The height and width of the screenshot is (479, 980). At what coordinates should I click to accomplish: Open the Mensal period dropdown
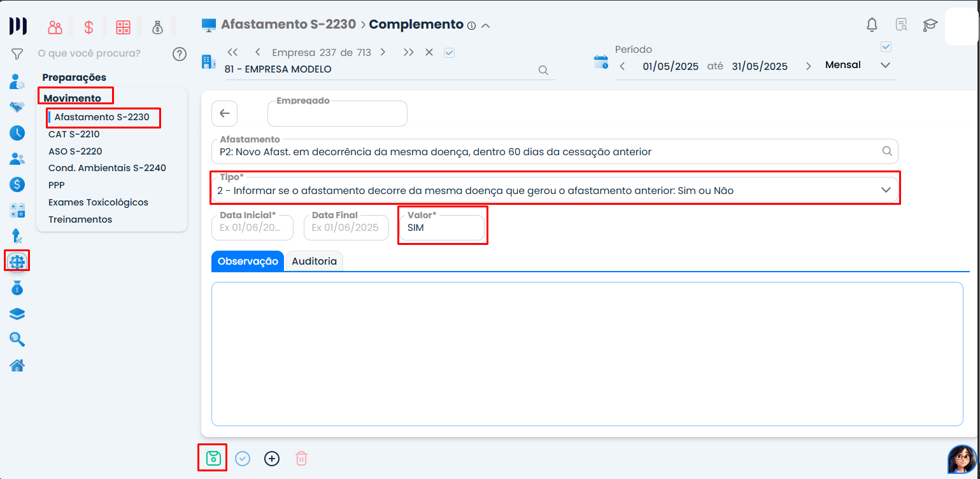click(x=885, y=65)
